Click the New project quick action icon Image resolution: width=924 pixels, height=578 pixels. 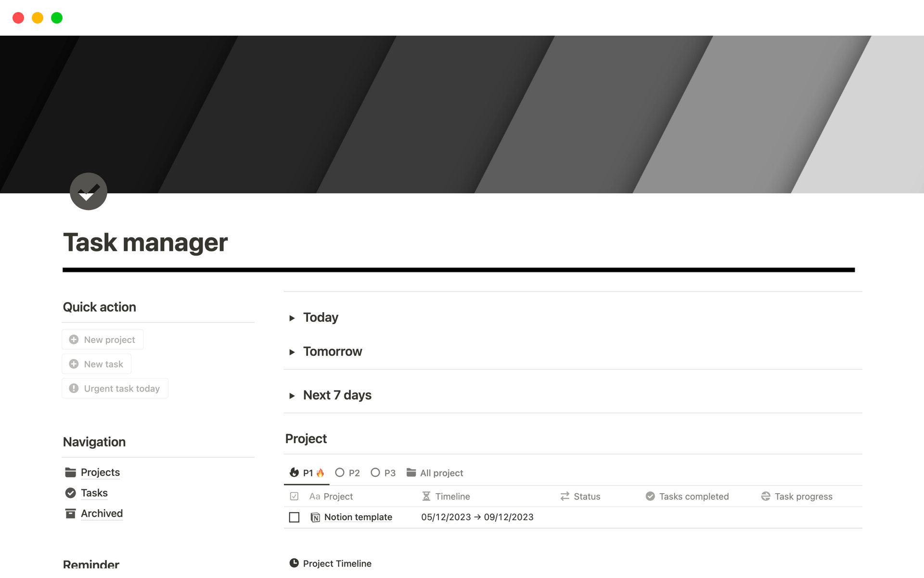click(x=74, y=339)
